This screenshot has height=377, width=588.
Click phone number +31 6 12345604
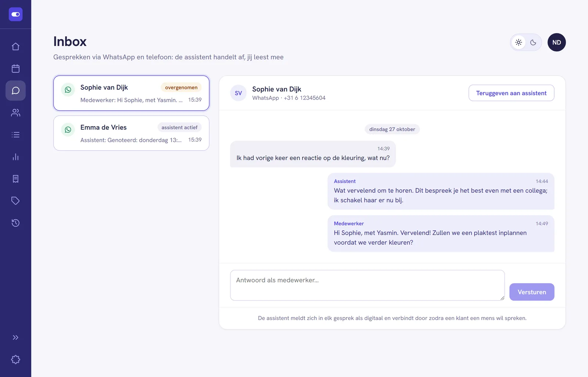pyautogui.click(x=305, y=98)
